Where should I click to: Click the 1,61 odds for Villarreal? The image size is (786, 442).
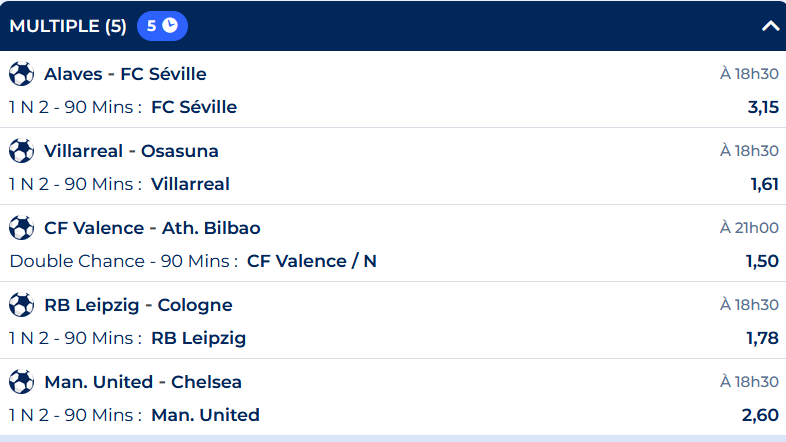764,184
